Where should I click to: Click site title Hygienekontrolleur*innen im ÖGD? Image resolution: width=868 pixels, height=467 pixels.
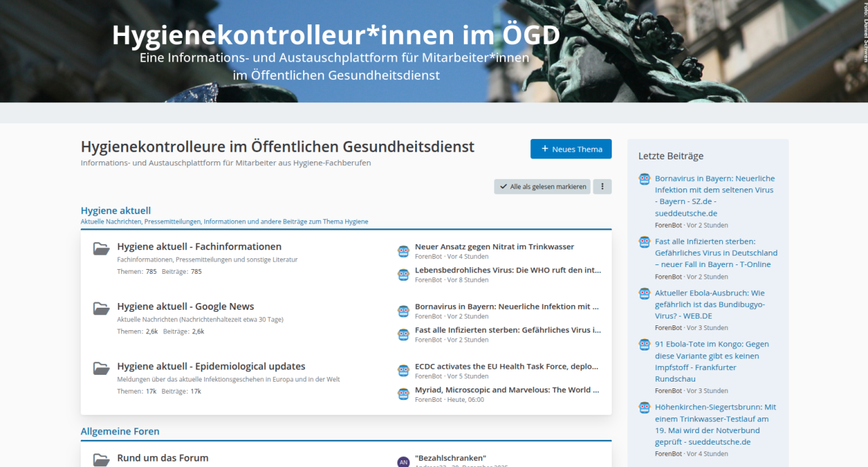(336, 35)
